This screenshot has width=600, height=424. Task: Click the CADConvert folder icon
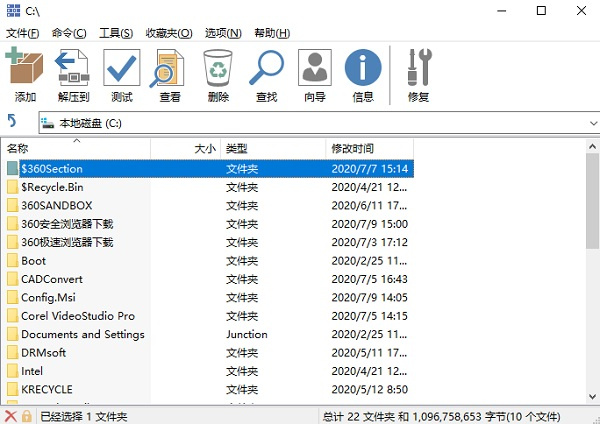point(12,279)
